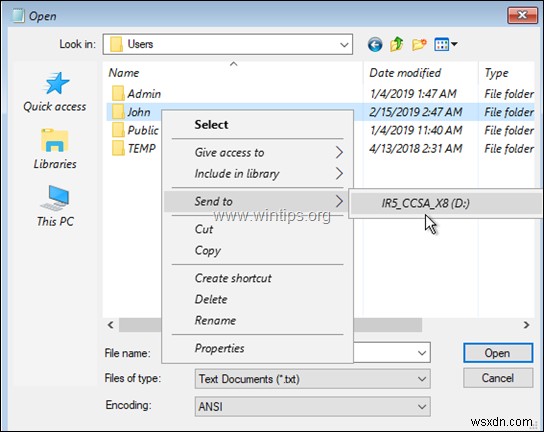Expand the File name dropdown arrow

tap(422, 353)
